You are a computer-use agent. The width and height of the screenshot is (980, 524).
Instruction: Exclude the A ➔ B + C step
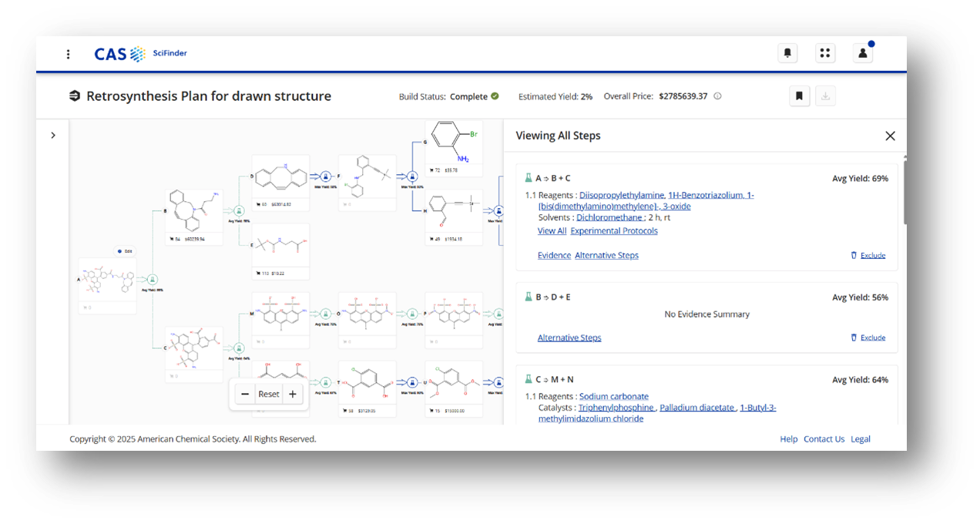point(868,255)
